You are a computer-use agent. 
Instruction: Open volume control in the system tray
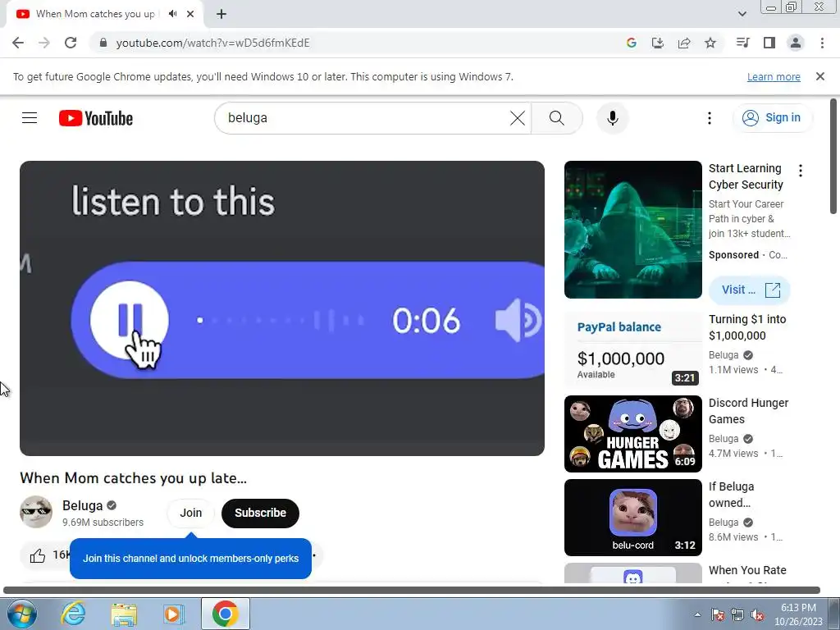pyautogui.click(x=757, y=614)
